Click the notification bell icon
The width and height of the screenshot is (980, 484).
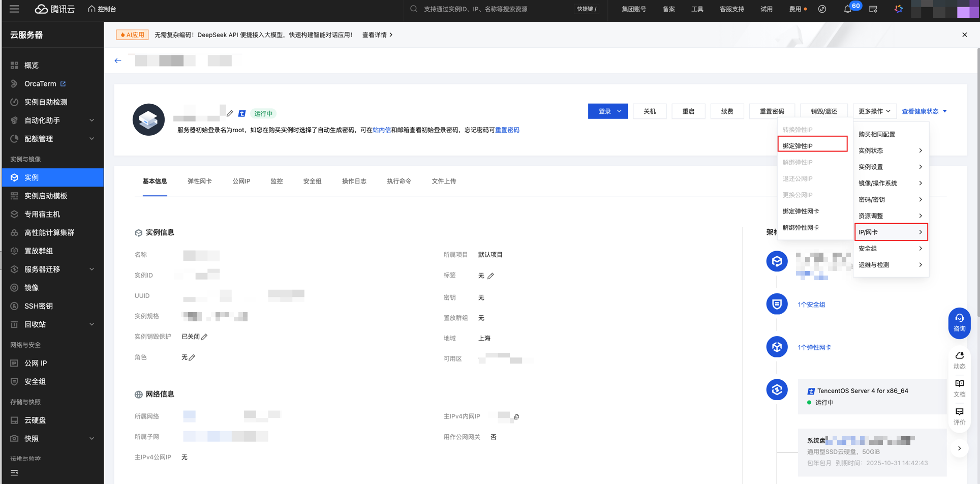[847, 9]
